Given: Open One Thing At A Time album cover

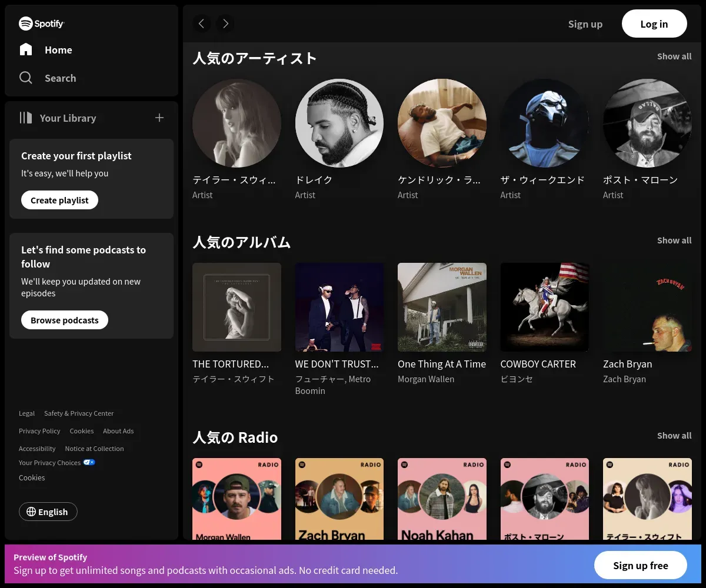Looking at the screenshot, I should (442, 307).
